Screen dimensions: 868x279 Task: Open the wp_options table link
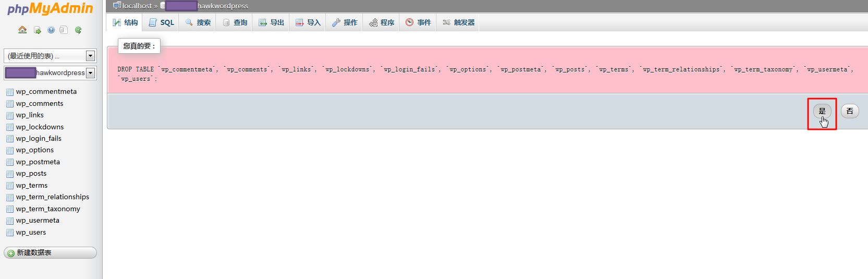(x=35, y=150)
